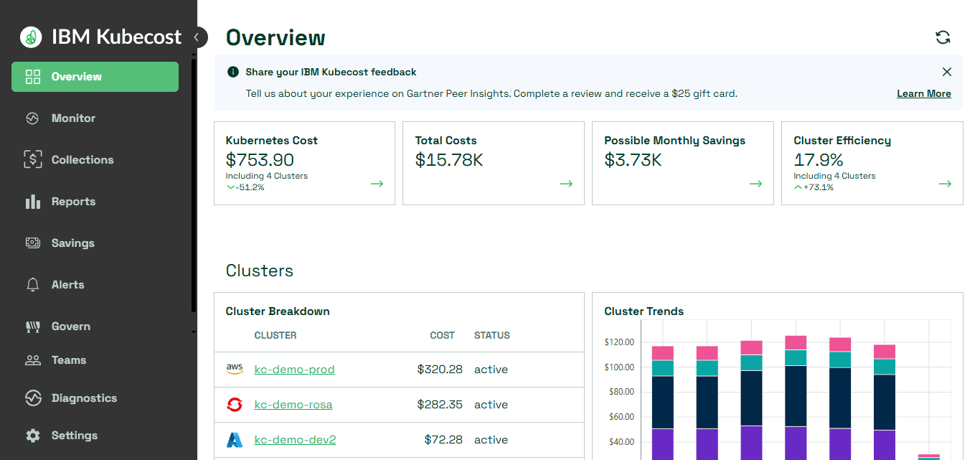Open Possible Monthly Savings details arrow
The height and width of the screenshot is (460, 980).
pyautogui.click(x=755, y=184)
